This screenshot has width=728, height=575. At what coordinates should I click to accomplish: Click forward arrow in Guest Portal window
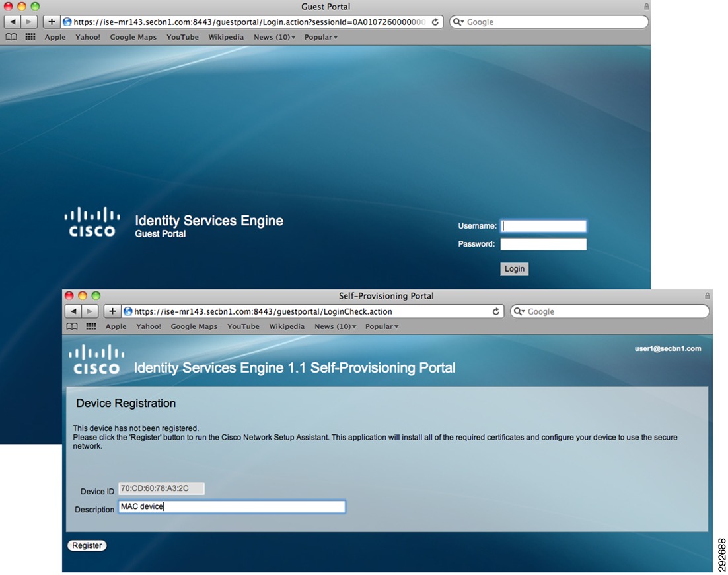29,22
